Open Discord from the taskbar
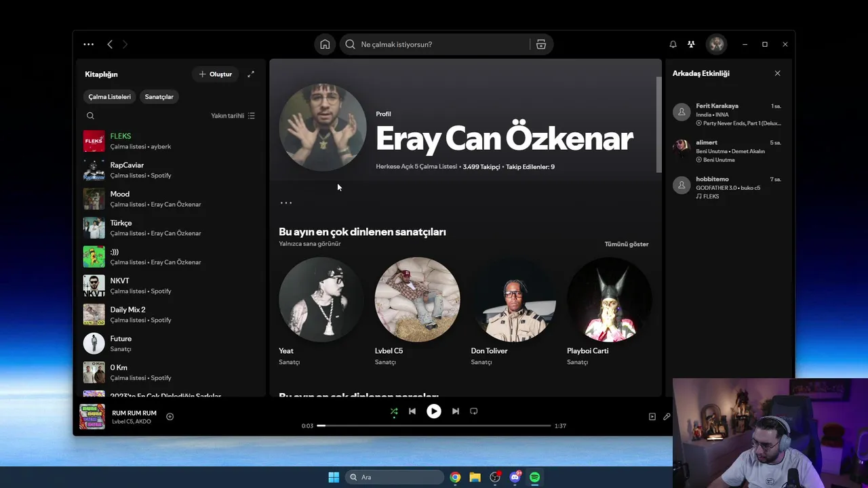This screenshot has width=868, height=488. (515, 477)
